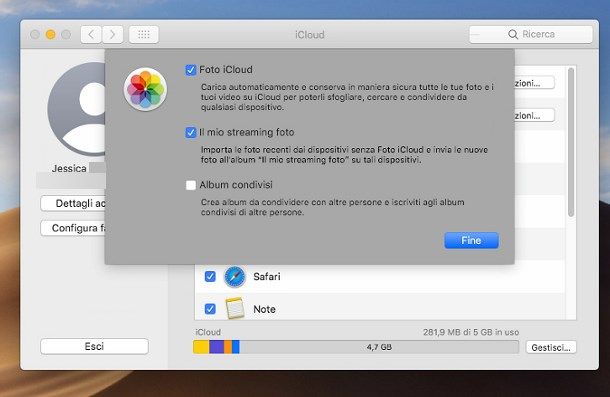The image size is (610, 397).
Task: Click the purple segment of the storage bar
Action: tap(216, 347)
